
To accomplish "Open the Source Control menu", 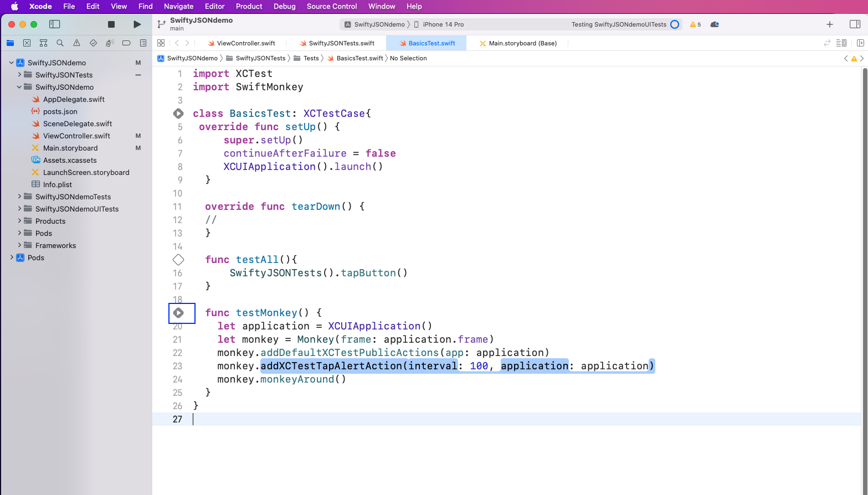I will [x=332, y=6].
